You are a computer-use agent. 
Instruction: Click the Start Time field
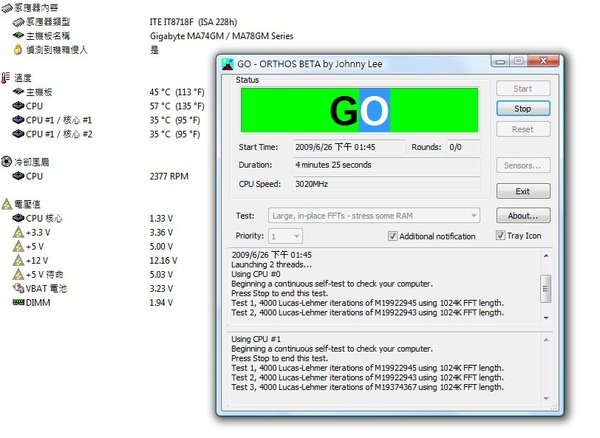click(349, 147)
